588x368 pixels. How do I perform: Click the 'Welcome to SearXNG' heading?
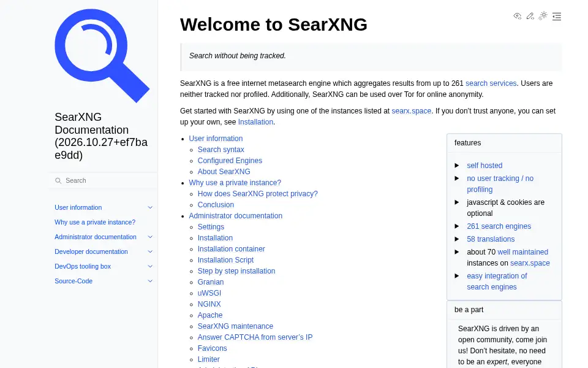[x=273, y=25]
